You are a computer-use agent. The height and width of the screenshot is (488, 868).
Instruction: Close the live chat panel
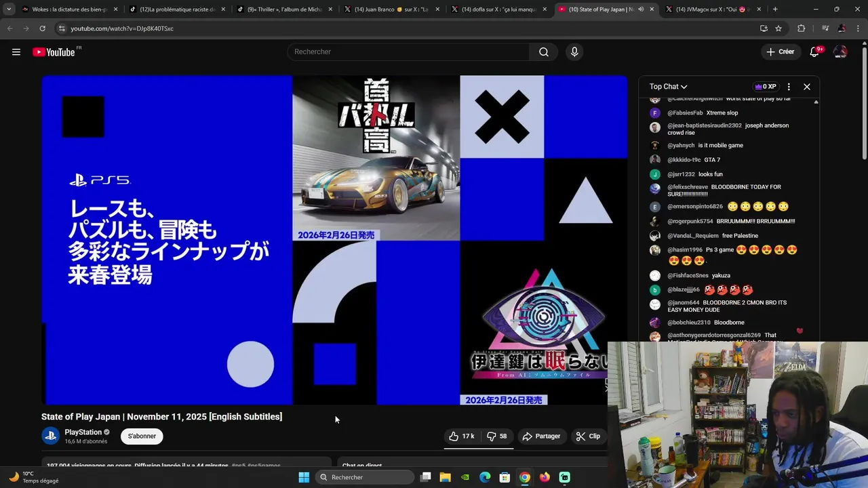click(807, 87)
